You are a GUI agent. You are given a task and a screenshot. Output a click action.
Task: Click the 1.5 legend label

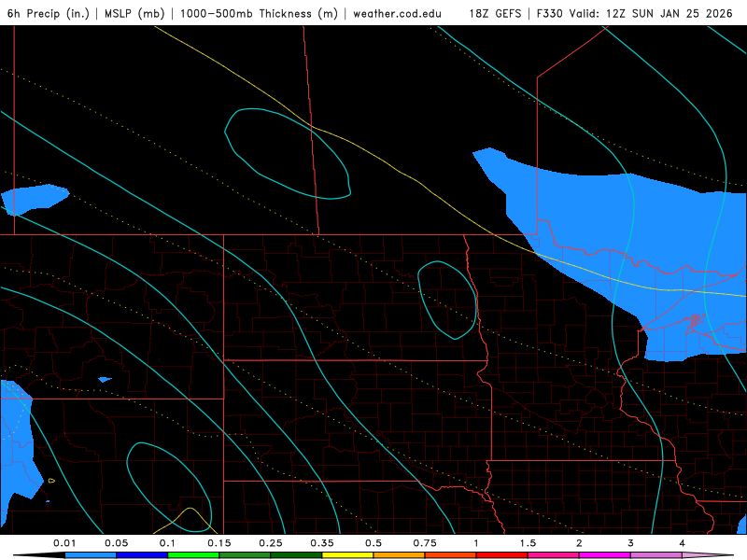coord(528,543)
